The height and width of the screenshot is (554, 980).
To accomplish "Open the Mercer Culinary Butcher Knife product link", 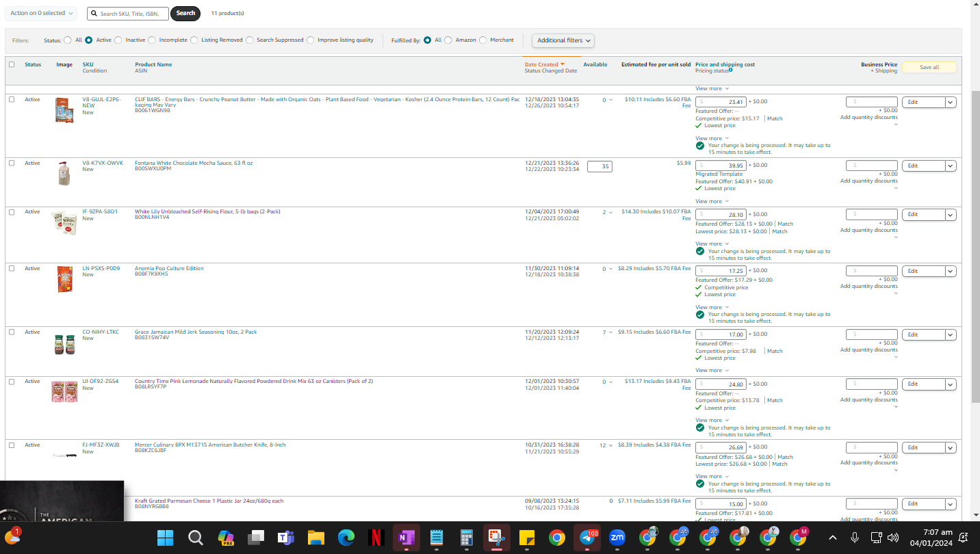I will click(210, 445).
